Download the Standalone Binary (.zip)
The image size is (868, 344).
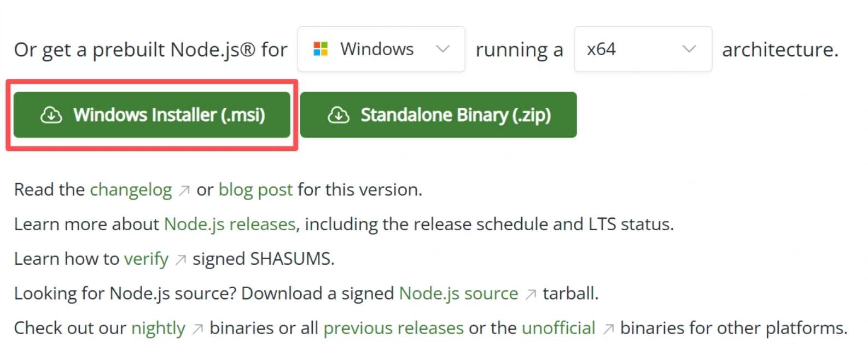tap(438, 115)
